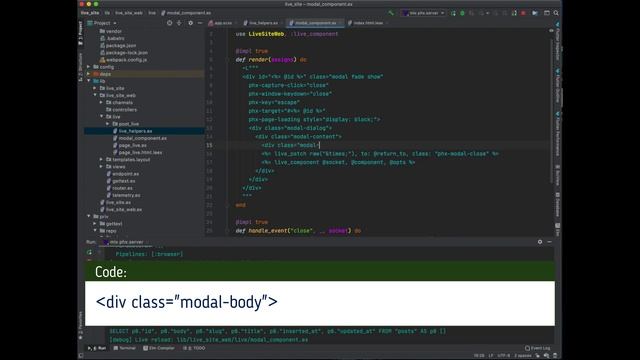Screen dimensions: 640x360
Task: Click the def handle_event code line
Action: pyautogui.click(x=298, y=231)
